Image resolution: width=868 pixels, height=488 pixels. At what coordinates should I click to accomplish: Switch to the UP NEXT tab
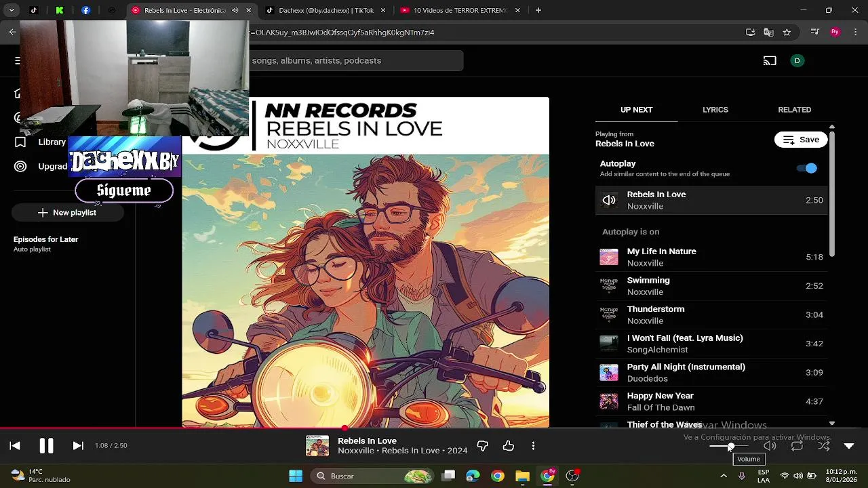636,110
